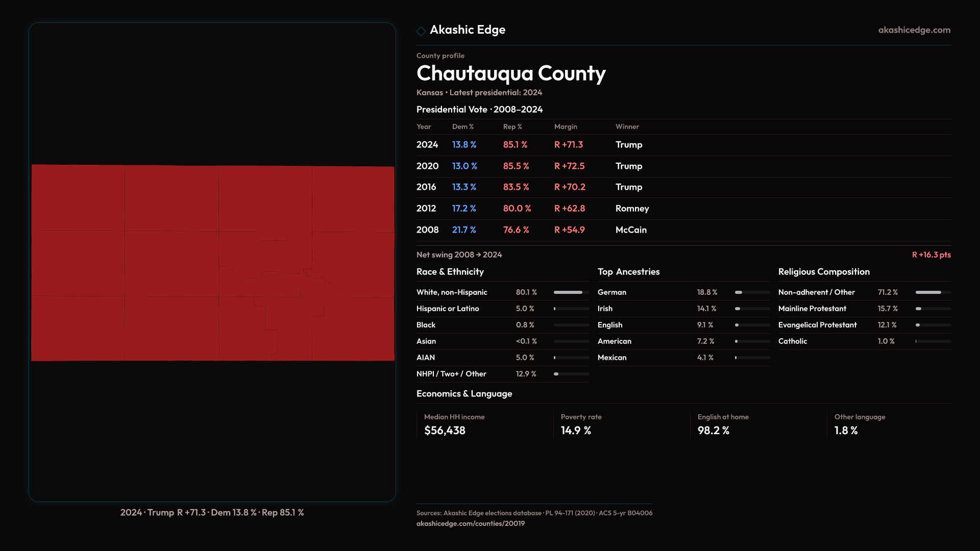Click the Religious Composition section heading
Image resolution: width=980 pixels, height=551 pixels.
click(823, 272)
